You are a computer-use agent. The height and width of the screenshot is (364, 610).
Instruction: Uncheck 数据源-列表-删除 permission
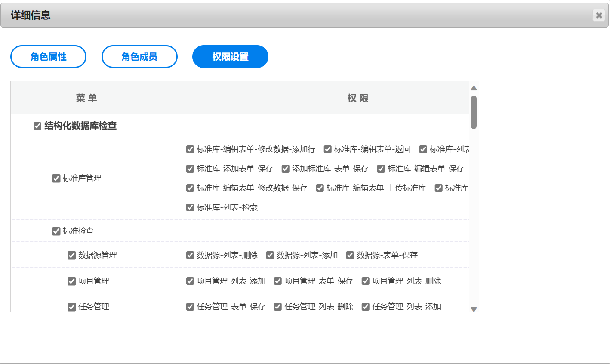[x=190, y=255]
